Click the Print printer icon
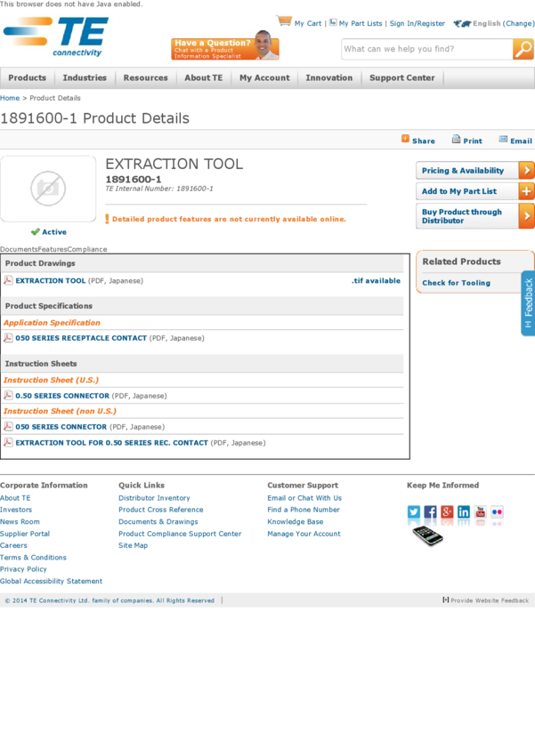The height and width of the screenshot is (756, 535). point(456,140)
